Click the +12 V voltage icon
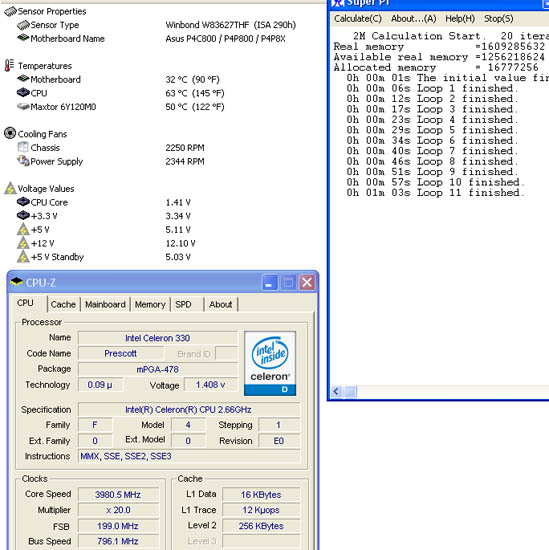This screenshot has height=550, width=549. 23,243
